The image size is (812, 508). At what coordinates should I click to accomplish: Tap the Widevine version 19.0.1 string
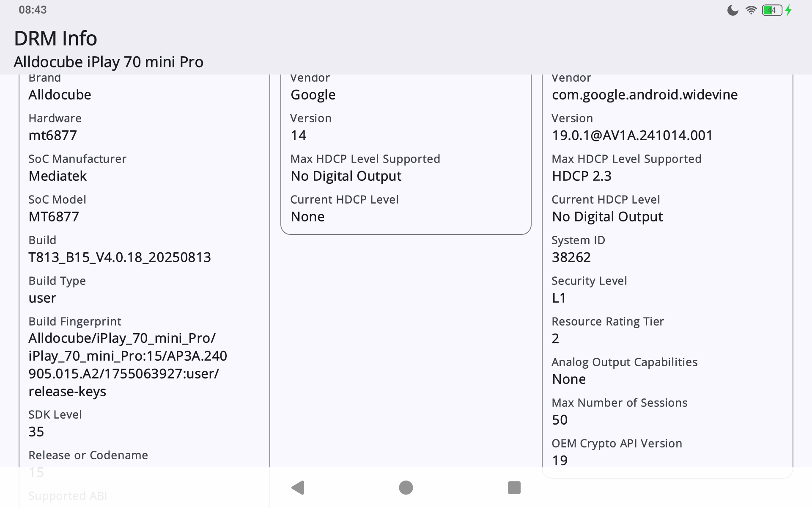click(632, 135)
